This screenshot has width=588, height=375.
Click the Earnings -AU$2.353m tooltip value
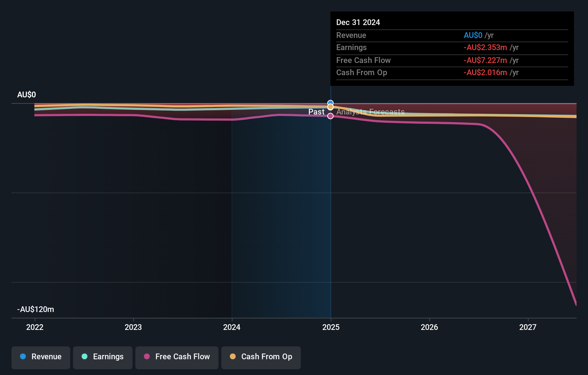coord(491,47)
